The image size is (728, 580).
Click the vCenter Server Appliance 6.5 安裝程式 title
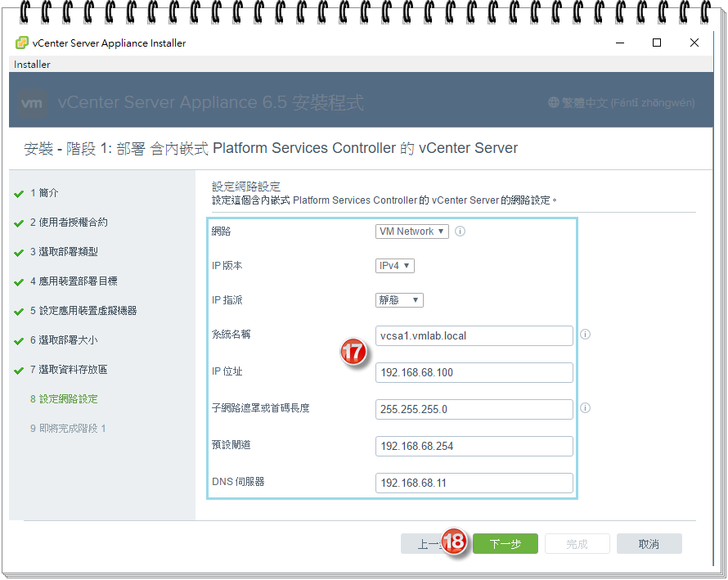[211, 102]
